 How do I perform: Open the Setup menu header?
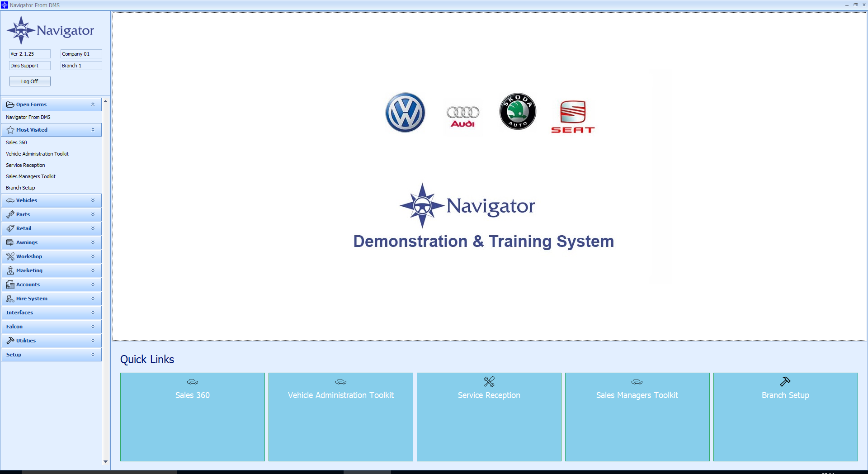[51, 355]
